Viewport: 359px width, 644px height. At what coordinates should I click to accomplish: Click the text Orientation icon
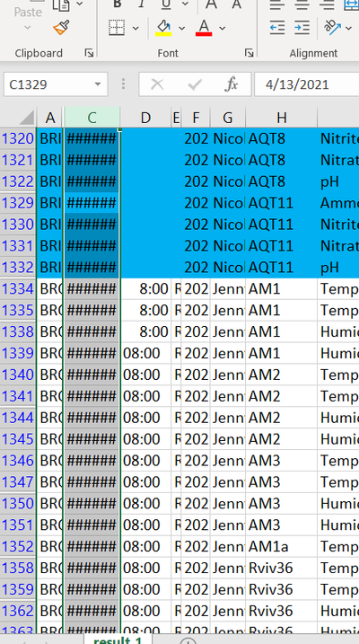333,27
